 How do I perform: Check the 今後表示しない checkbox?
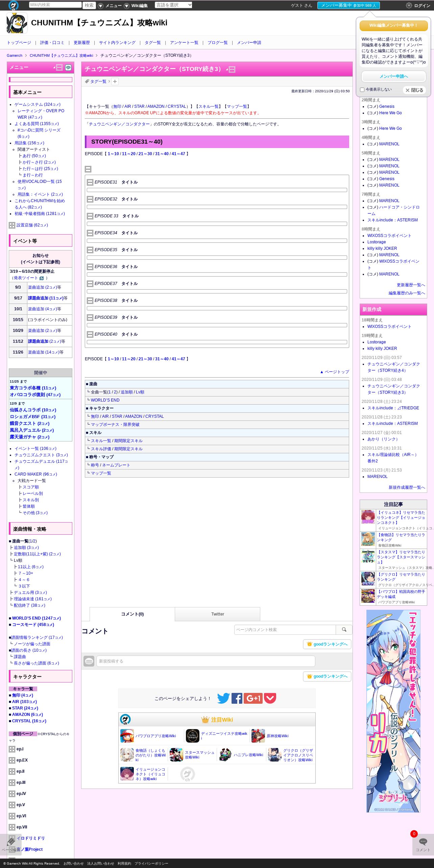(362, 90)
